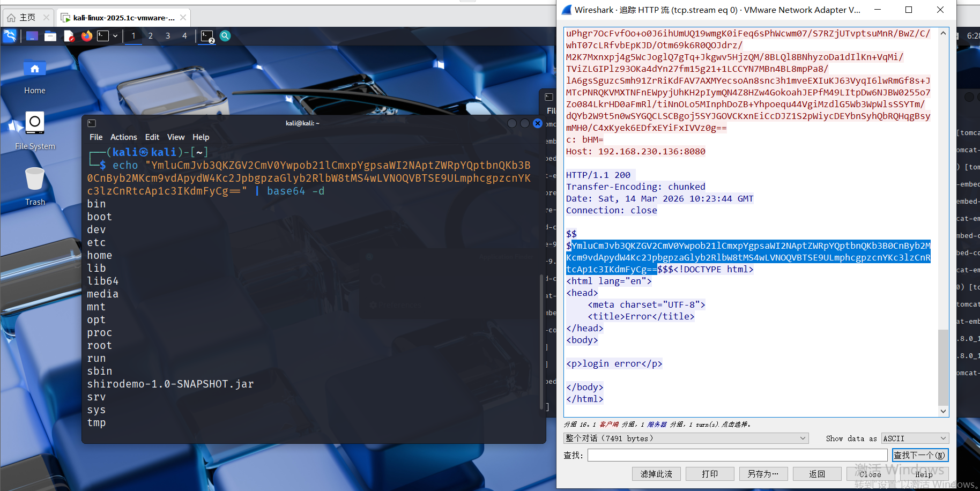Viewport: 980px width, 491px height.
Task: Click the terminal vertical scrollbar
Action: (x=541, y=342)
